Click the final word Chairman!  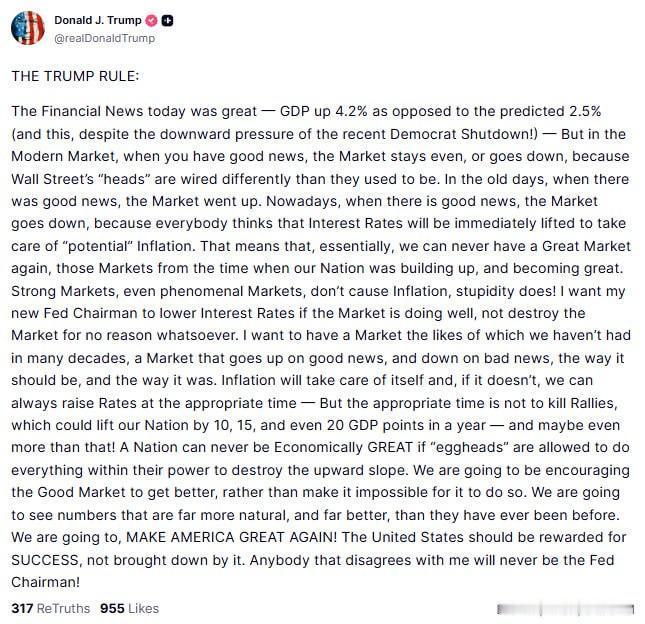pos(45,582)
